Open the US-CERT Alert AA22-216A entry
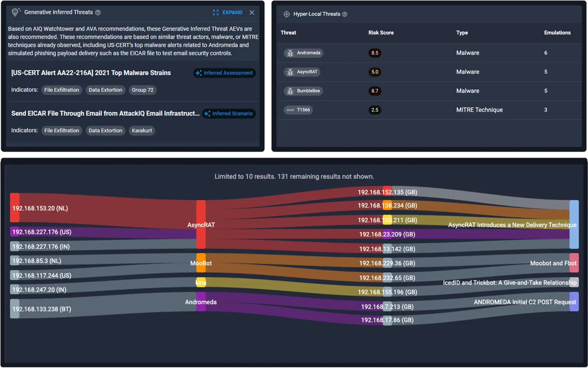The height and width of the screenshot is (368, 588). [x=91, y=73]
